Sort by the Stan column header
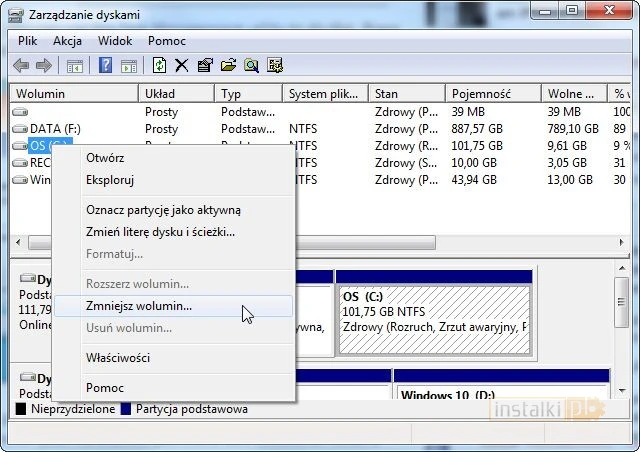 407,94
